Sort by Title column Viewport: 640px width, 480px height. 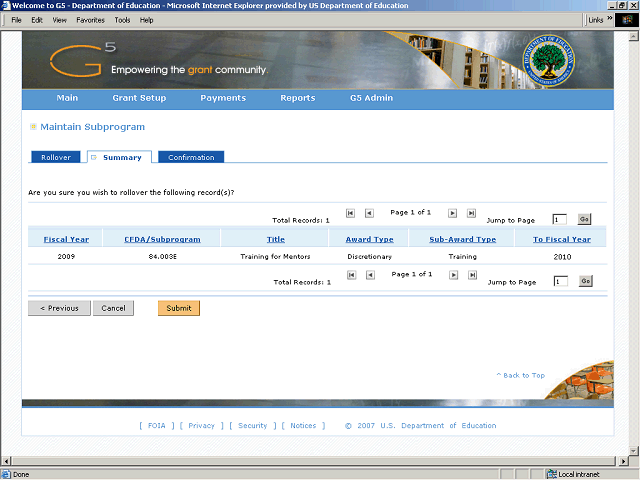point(276,240)
